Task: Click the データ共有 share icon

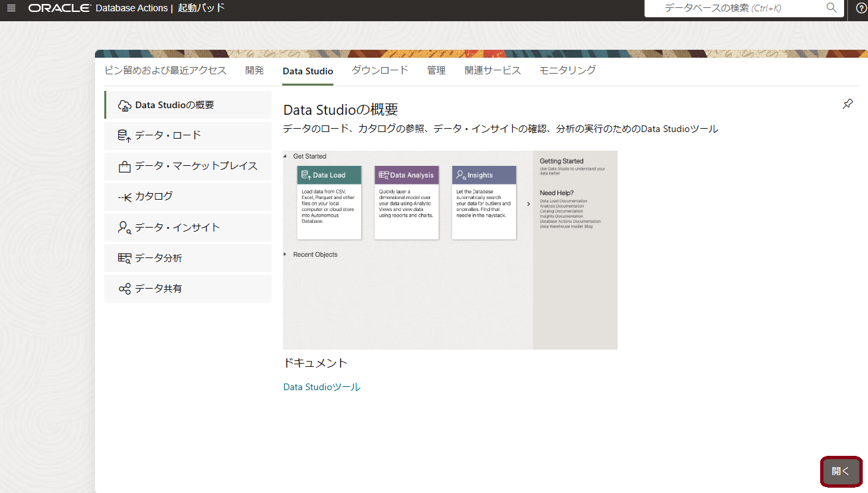Action: (124, 289)
